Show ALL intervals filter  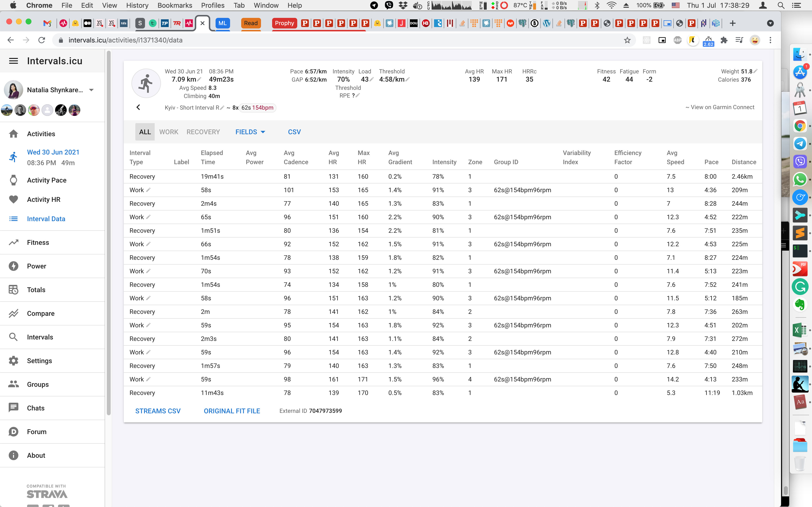(x=145, y=132)
